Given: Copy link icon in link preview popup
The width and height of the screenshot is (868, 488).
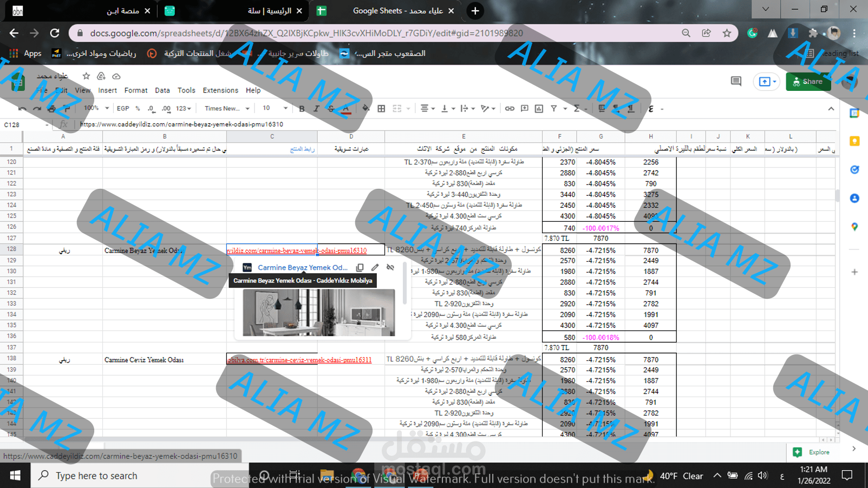Looking at the screenshot, I should point(360,267).
